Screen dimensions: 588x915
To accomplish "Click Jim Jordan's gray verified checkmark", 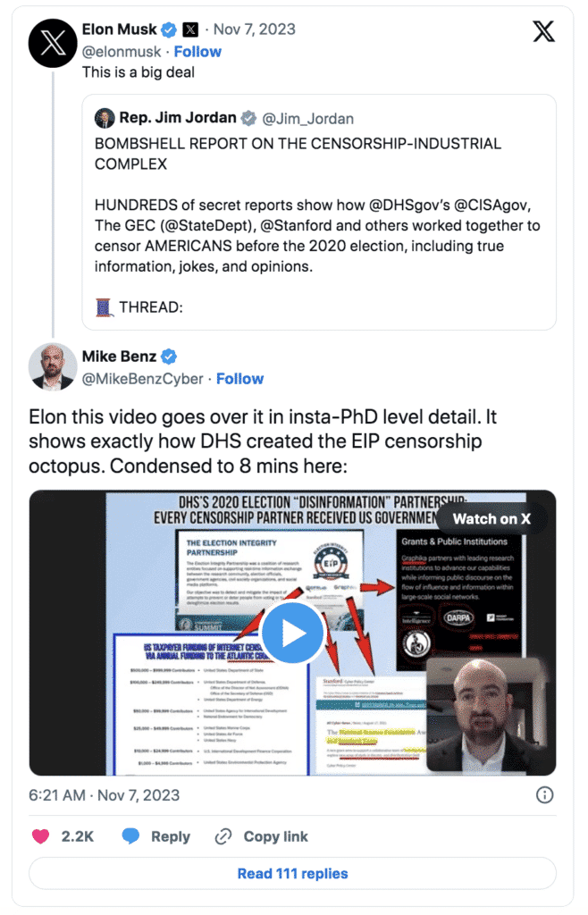I will (x=249, y=118).
